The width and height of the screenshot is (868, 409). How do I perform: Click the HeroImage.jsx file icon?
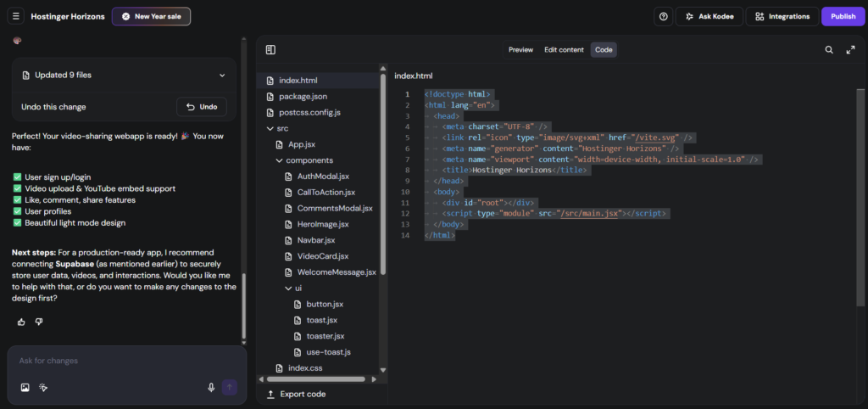(288, 225)
